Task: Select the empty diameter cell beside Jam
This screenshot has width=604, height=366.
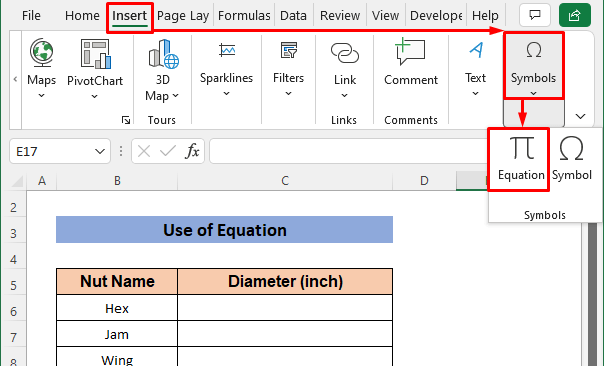Action: pos(285,334)
